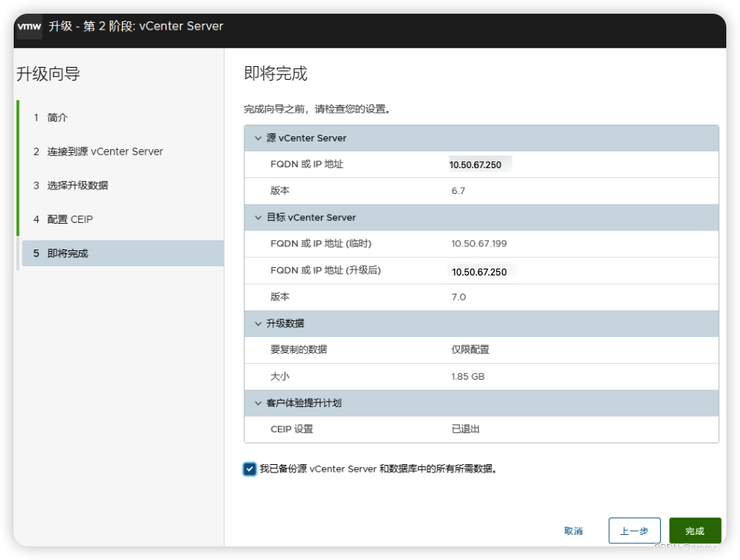Click source IP value 10.50.67.250
The width and height of the screenshot is (740, 560).
click(x=475, y=164)
